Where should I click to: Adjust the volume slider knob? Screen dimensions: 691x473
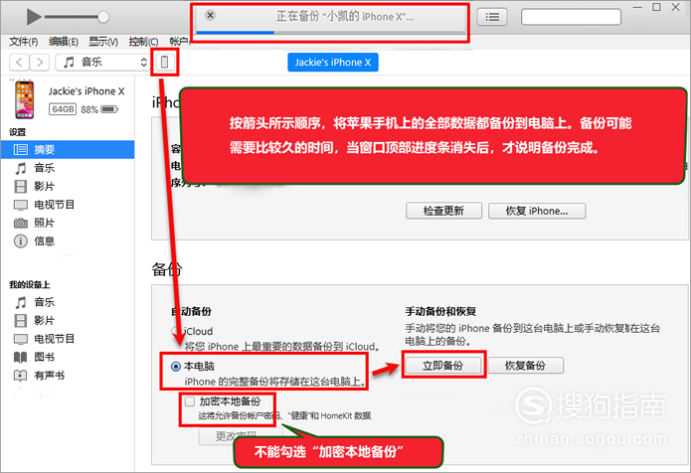pyautogui.click(x=103, y=17)
